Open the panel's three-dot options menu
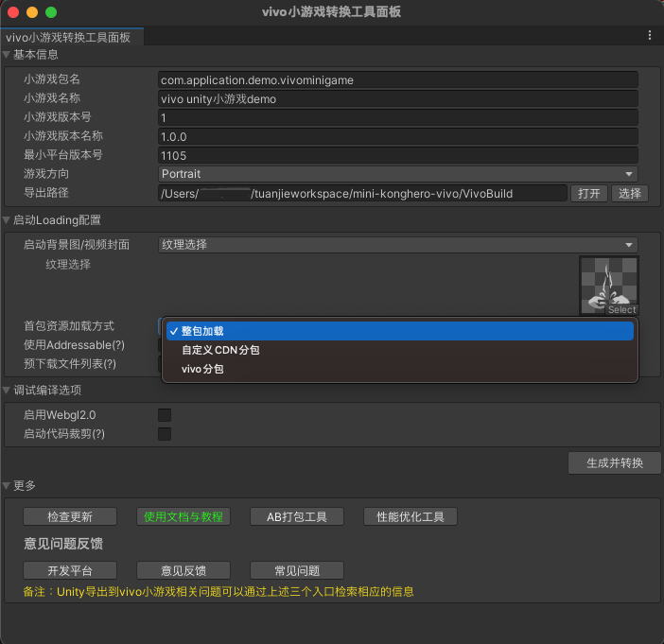 (x=649, y=35)
